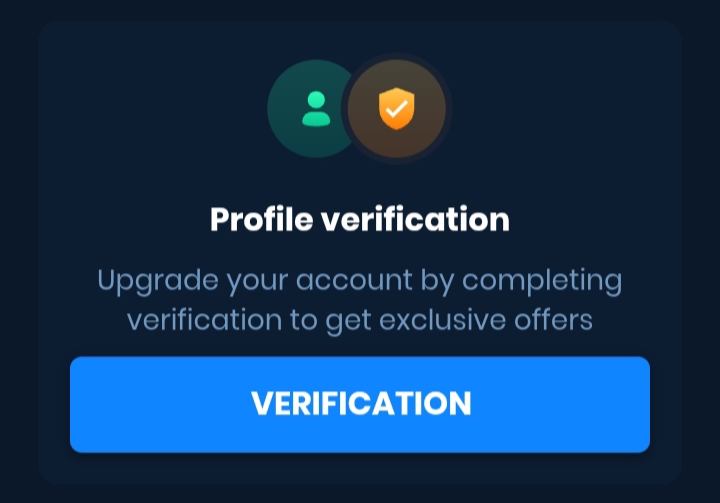Click the VERIFICATION label text

pos(360,404)
